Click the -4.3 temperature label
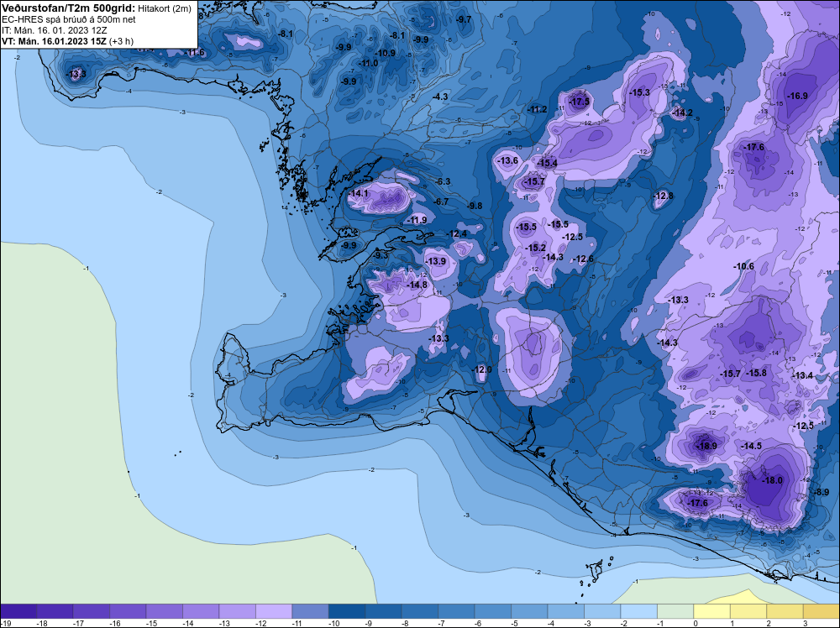 (x=440, y=97)
